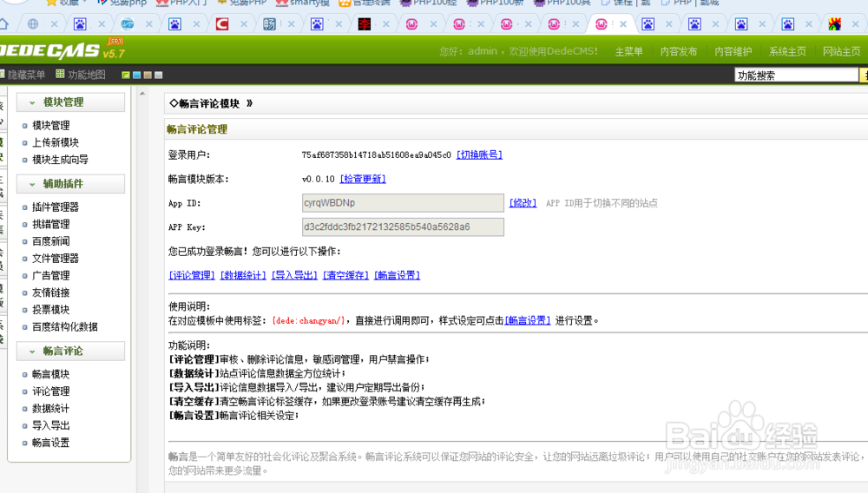Click the 畅言评论模块 breadcrumb title
The width and height of the screenshot is (868, 493).
click(209, 103)
